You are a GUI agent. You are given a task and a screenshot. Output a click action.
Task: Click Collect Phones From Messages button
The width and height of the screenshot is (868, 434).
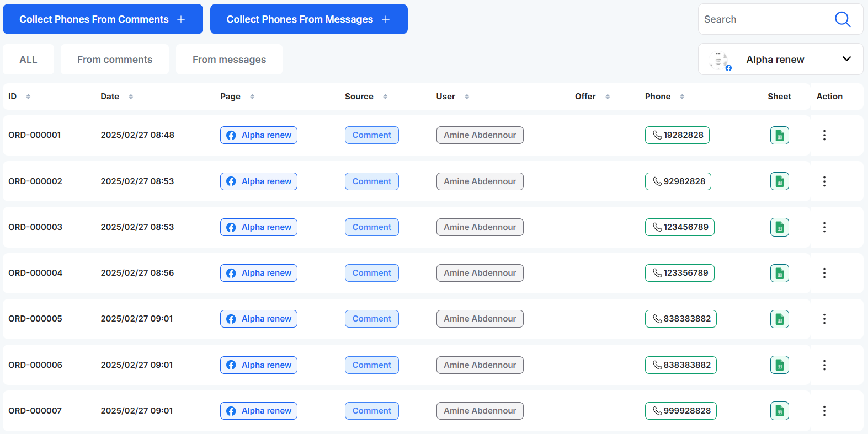click(308, 19)
